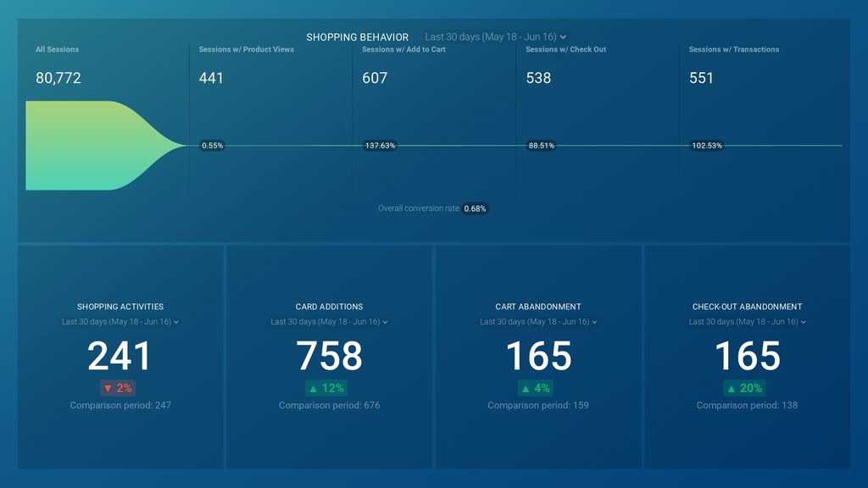
Task: Click the 88.51% Check Out rate badge
Action: click(540, 146)
